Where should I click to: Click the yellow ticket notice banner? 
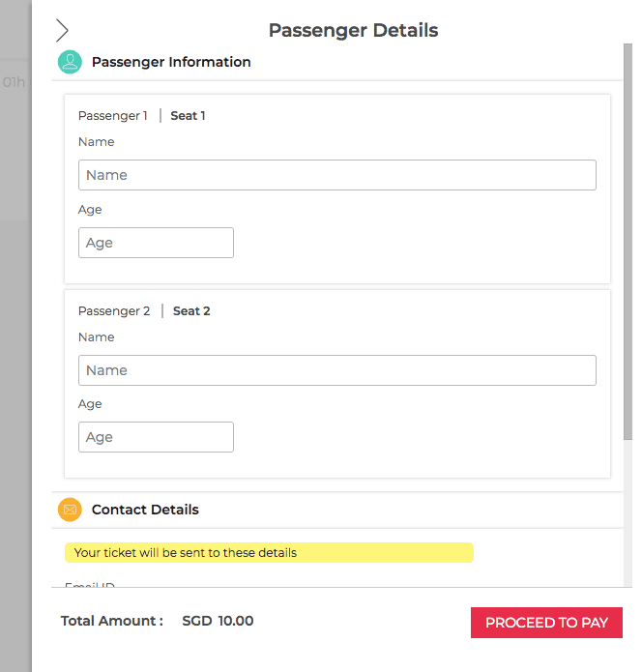point(269,552)
